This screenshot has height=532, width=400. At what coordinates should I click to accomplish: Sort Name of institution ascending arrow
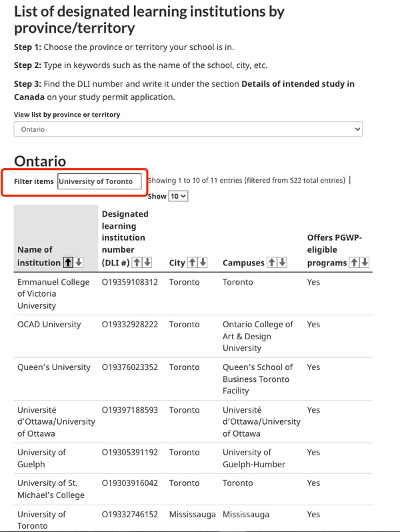[x=68, y=262]
